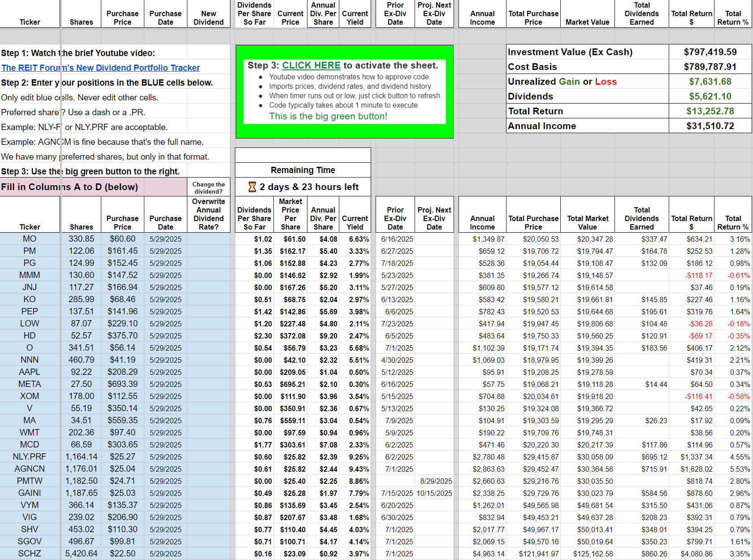Click the Annual Income summary value $31,510.72
Screen dimensions: 753x560
[710, 126]
